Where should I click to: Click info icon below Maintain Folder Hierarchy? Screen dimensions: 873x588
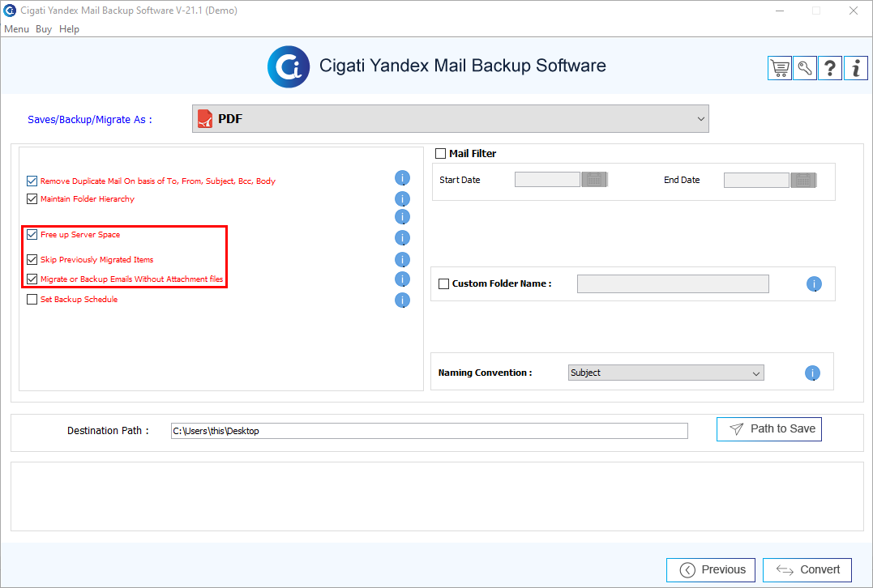(402, 216)
